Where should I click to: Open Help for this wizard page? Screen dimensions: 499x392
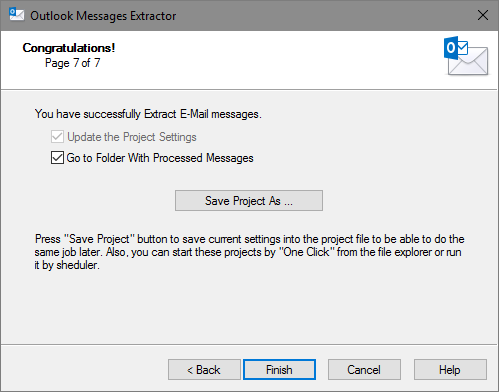(x=450, y=370)
